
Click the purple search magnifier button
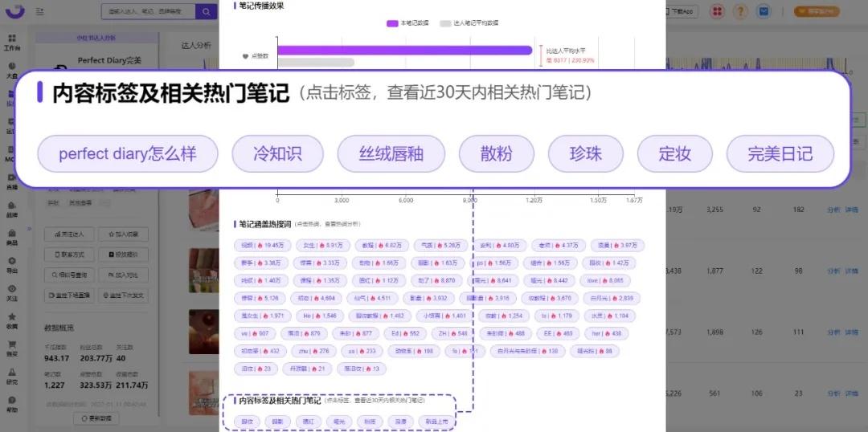(207, 11)
